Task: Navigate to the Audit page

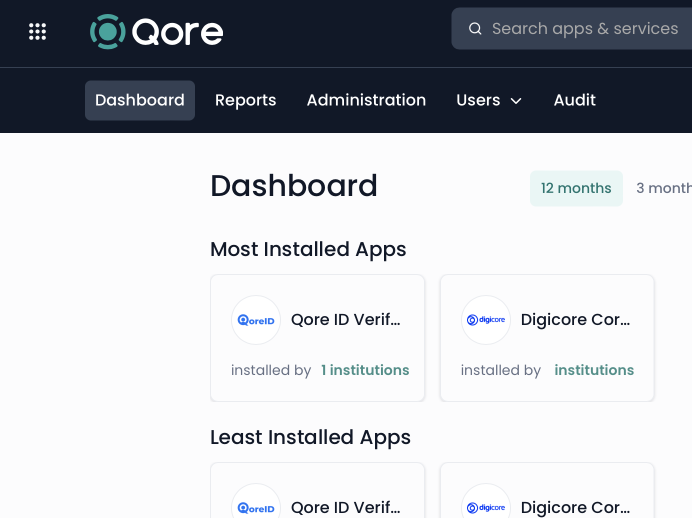Action: coord(575,100)
